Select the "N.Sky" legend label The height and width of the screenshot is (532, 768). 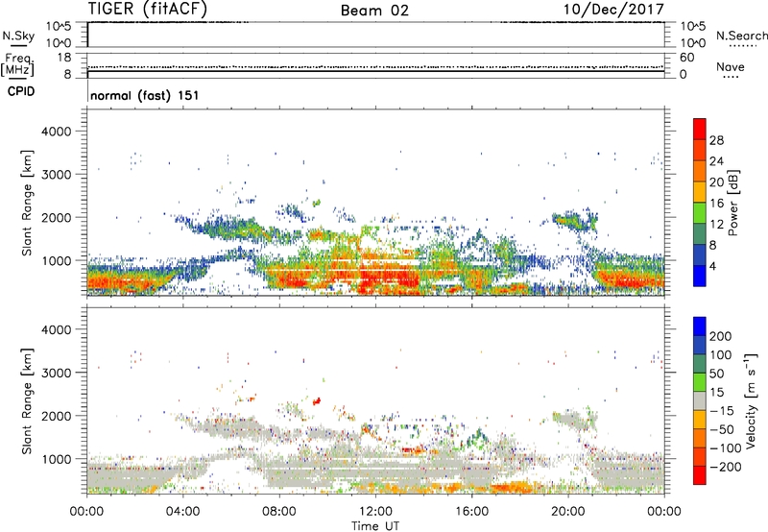point(18,36)
